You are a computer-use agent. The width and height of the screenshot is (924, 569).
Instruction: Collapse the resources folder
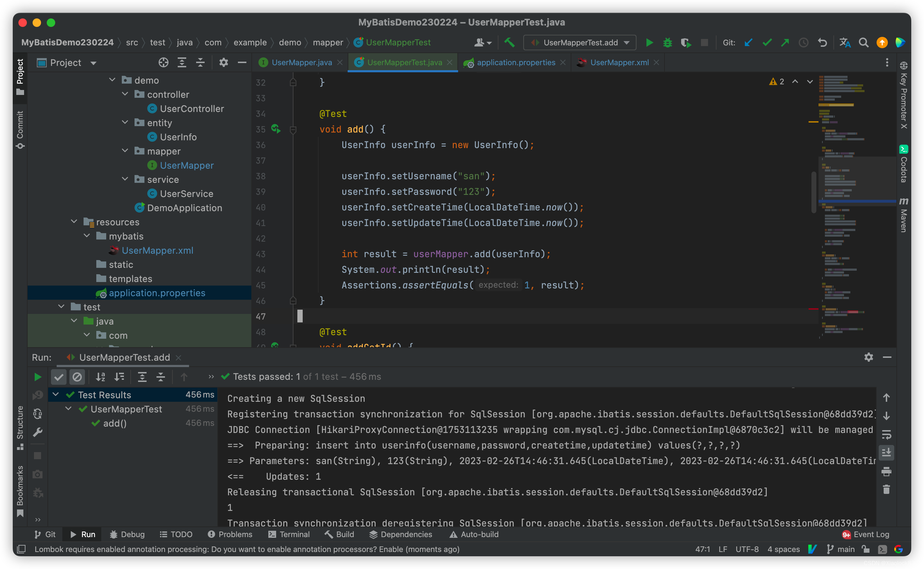(x=74, y=222)
